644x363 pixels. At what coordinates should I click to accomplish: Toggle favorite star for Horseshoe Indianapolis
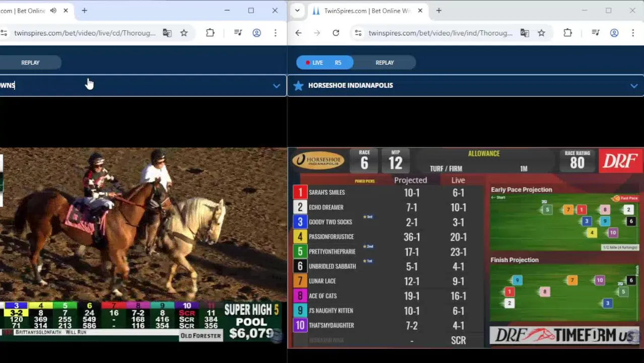click(x=298, y=85)
